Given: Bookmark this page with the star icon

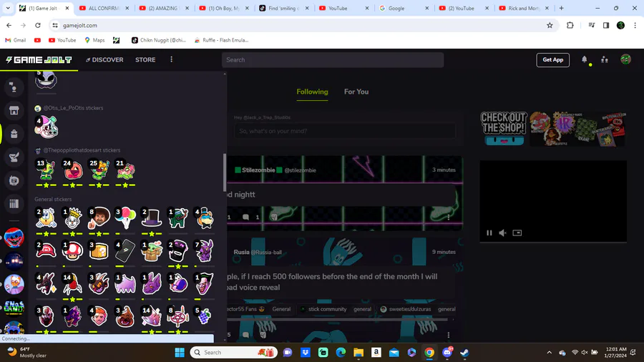Looking at the screenshot, I should point(550,26).
